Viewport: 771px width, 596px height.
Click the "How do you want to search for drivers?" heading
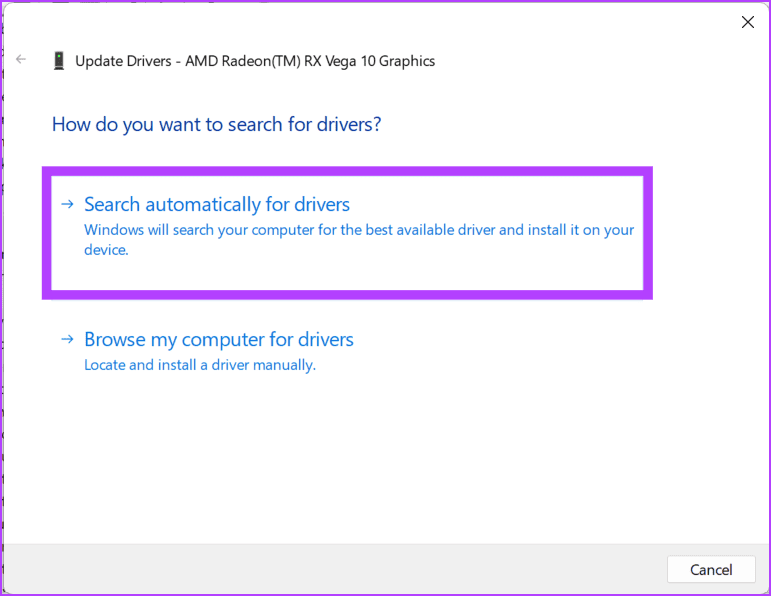pos(216,124)
